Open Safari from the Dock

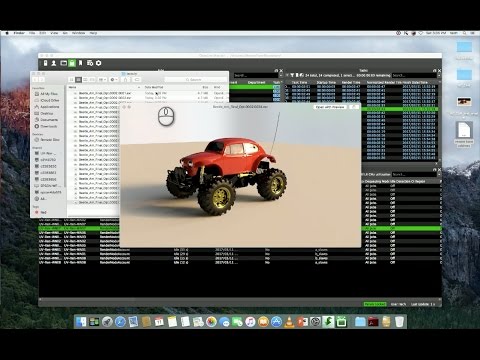pos(120,322)
